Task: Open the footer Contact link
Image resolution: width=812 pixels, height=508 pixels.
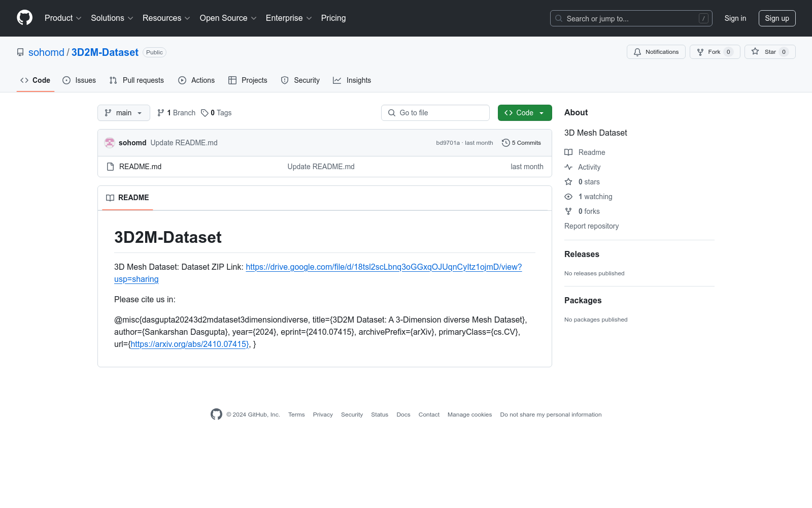Action: 429,415
